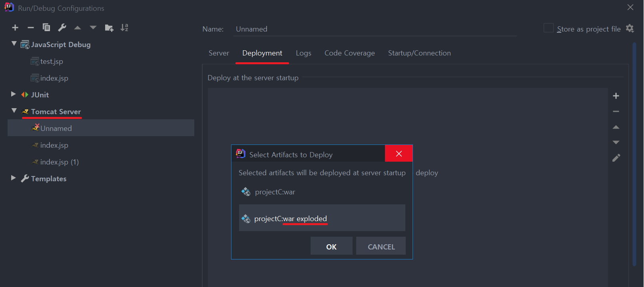Add an artifact to deployment list
The width and height of the screenshot is (644, 287).
[x=616, y=96]
